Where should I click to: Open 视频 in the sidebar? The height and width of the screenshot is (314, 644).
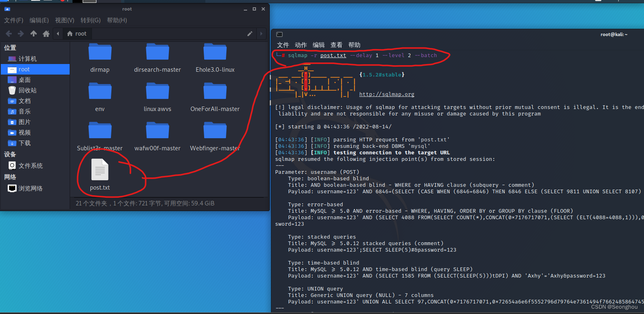coord(35,132)
